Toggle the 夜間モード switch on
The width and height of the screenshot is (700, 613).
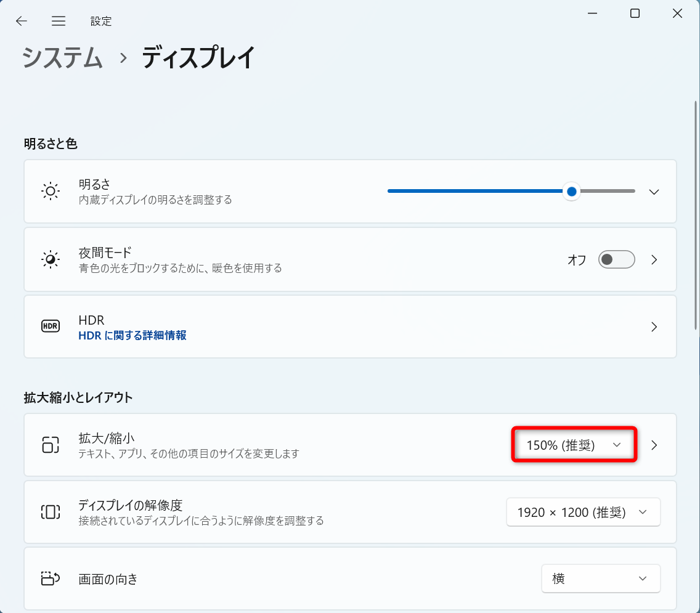[x=616, y=259]
